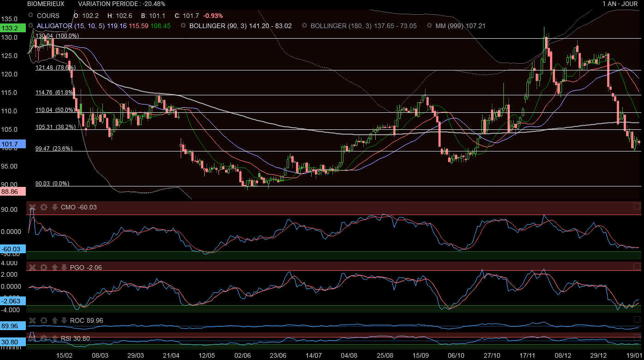The height and width of the screenshot is (360, 644).
Task: Toggle the square box on ROC panel
Action: pyautogui.click(x=637, y=319)
